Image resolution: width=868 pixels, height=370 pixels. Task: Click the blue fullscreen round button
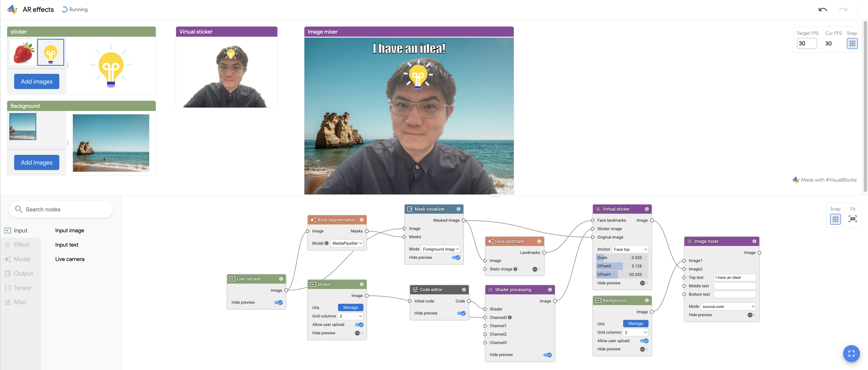tap(851, 354)
